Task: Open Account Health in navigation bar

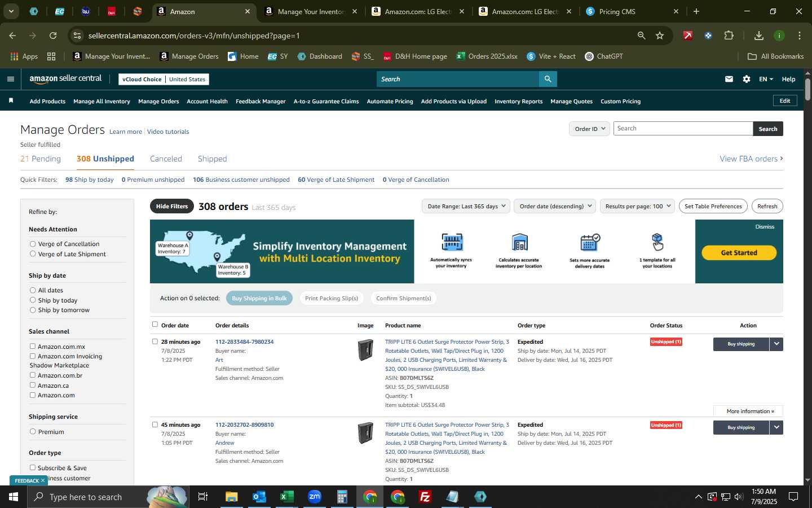Action: click(x=207, y=102)
